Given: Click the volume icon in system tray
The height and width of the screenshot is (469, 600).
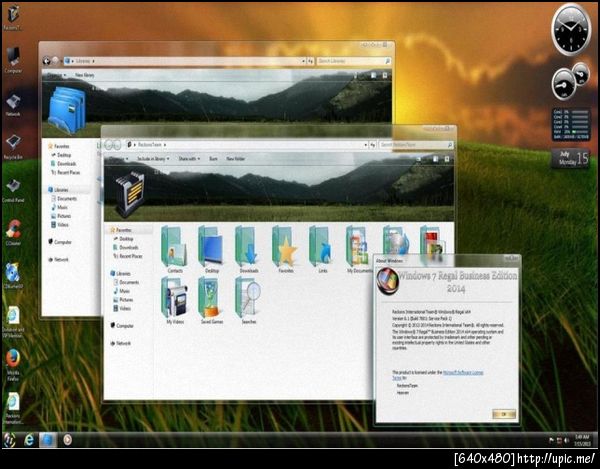Looking at the screenshot, I should tap(566, 441).
